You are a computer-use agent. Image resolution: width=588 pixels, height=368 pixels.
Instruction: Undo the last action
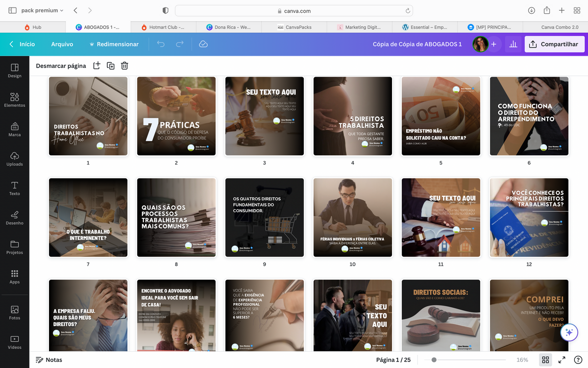click(x=161, y=44)
